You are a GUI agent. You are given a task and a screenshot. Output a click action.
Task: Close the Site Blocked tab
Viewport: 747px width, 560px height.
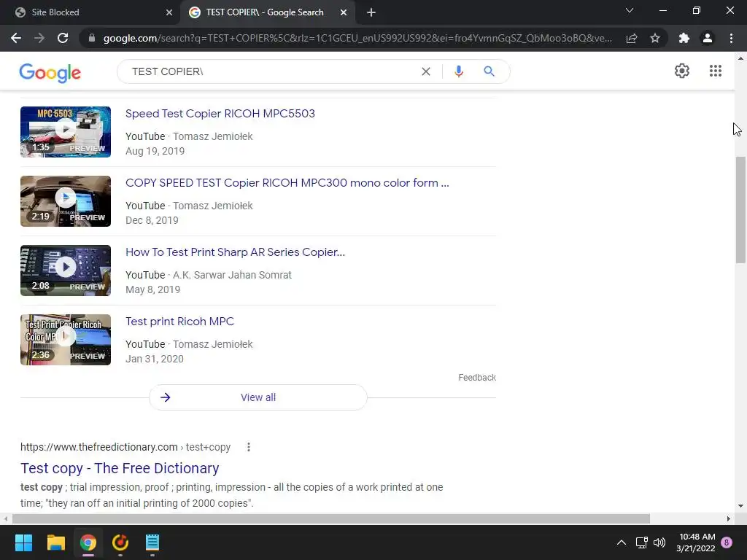(x=169, y=12)
